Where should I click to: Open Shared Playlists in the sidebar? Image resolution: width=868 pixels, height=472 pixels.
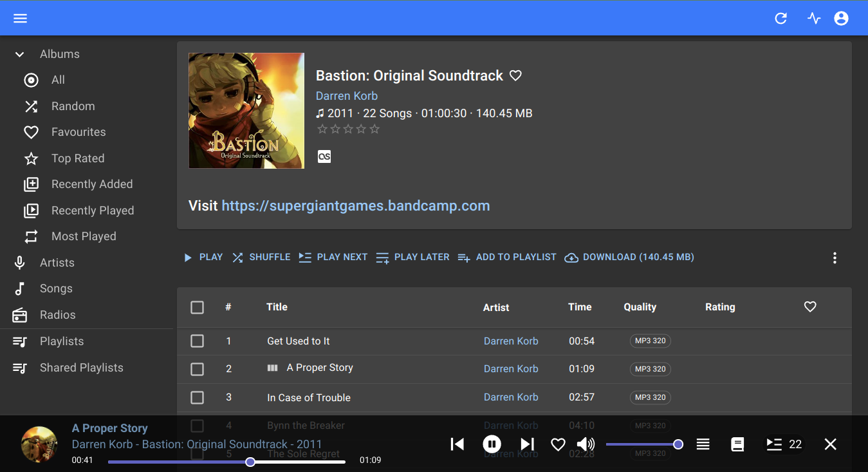pos(81,368)
